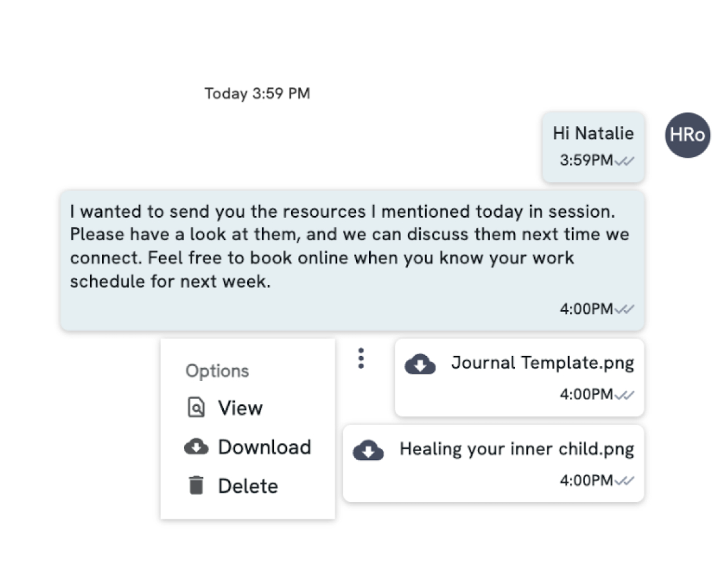The width and height of the screenshot is (728, 572).
Task: Click read-receipt checkmarks on Healing your inner child attachment
Action: click(x=625, y=481)
